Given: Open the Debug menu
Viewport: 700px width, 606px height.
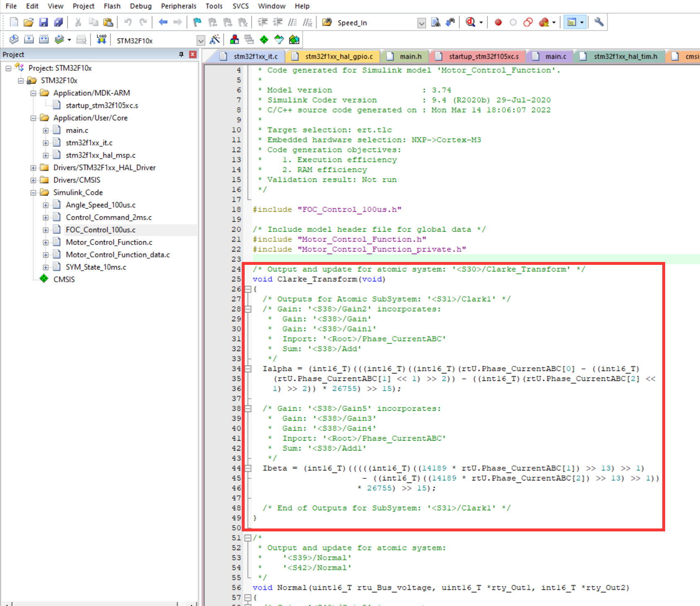Looking at the screenshot, I should tap(141, 6).
